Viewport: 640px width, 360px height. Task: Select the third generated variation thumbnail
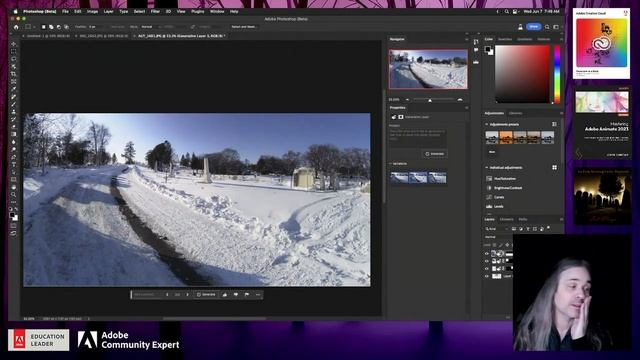click(x=437, y=178)
